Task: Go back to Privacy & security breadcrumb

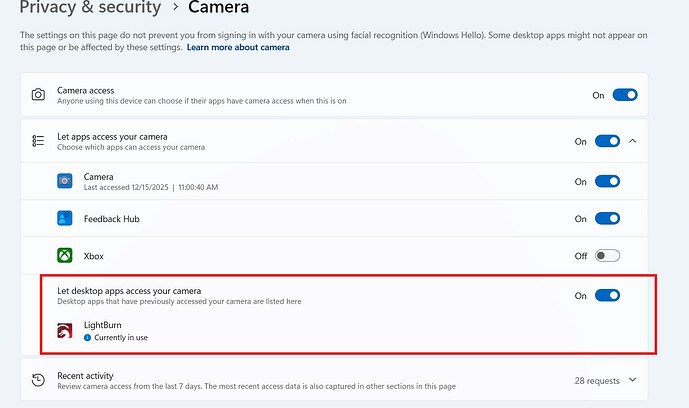Action: pyautogui.click(x=91, y=7)
